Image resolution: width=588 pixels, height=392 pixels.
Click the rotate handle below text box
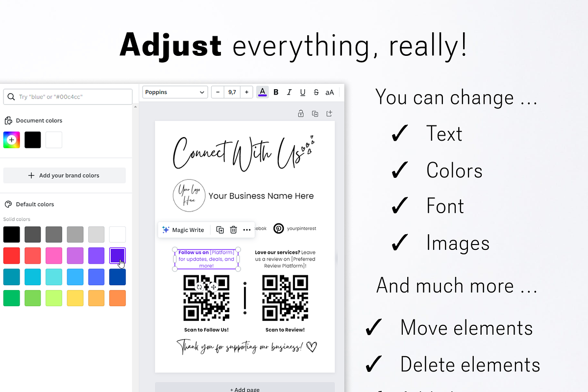(199, 287)
